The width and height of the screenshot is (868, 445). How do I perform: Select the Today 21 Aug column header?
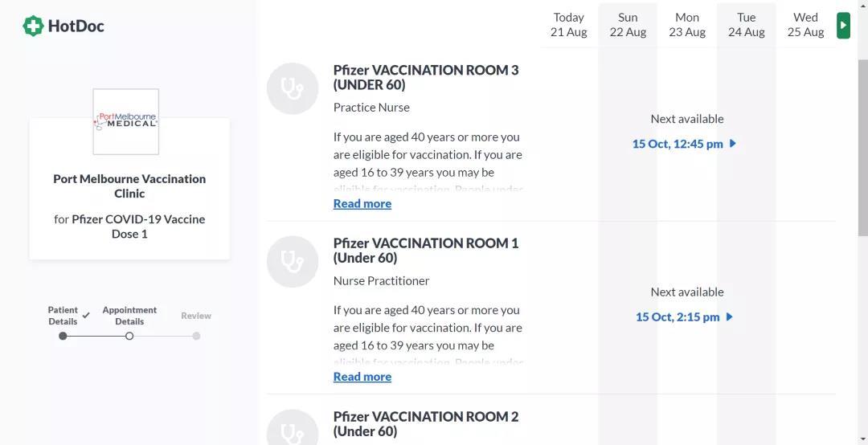[x=569, y=25]
